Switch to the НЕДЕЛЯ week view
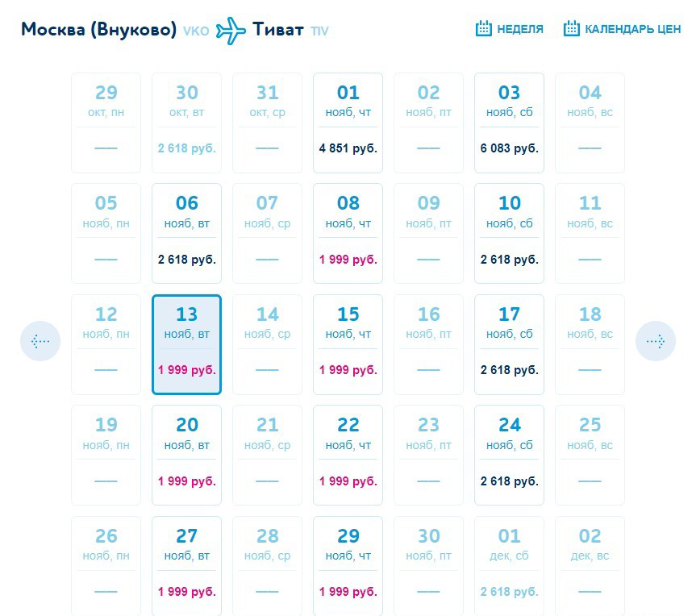 click(x=519, y=29)
